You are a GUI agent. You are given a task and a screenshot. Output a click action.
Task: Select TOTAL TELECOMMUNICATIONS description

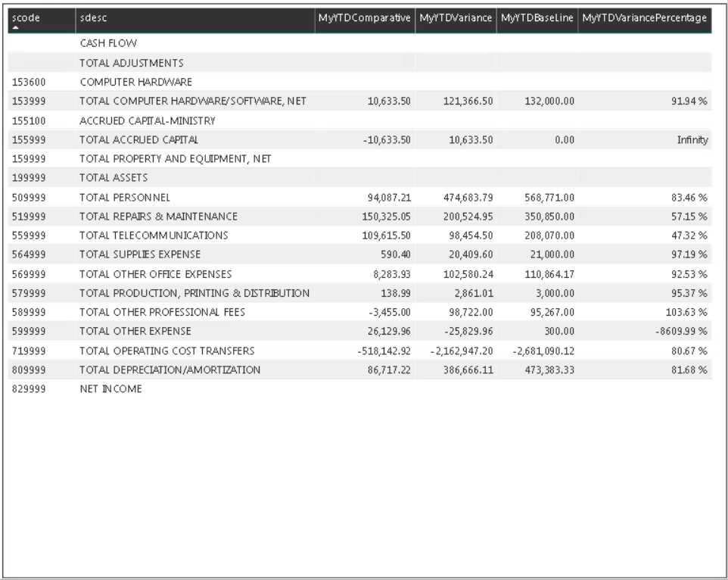pos(154,235)
